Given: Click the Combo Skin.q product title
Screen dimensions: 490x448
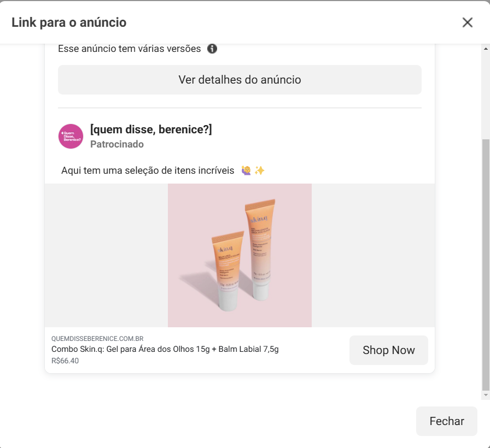Looking at the screenshot, I should pos(165,349).
